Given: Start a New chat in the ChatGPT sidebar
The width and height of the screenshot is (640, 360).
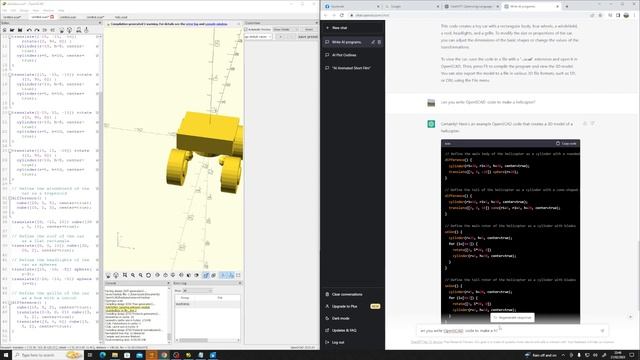Looking at the screenshot, I should click(x=352, y=28).
